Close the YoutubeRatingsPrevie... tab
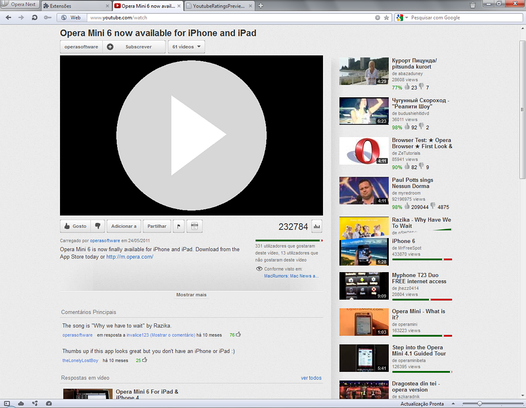This screenshot has height=408, width=526. pos(251,6)
